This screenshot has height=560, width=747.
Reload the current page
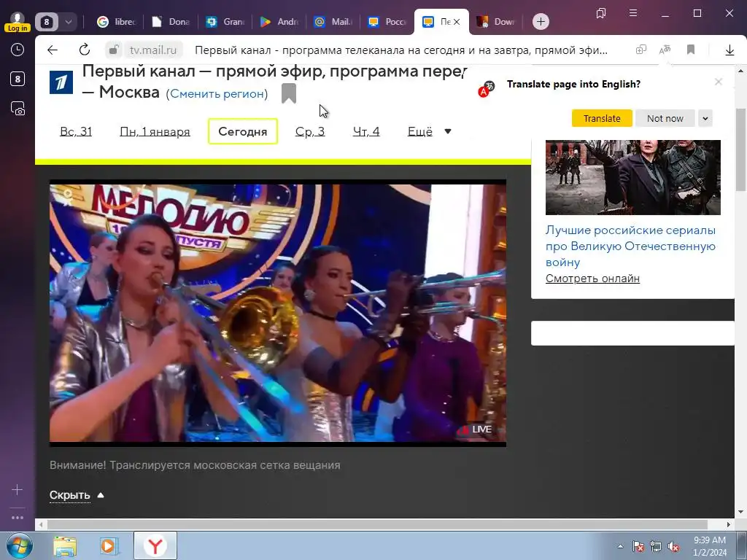click(85, 50)
